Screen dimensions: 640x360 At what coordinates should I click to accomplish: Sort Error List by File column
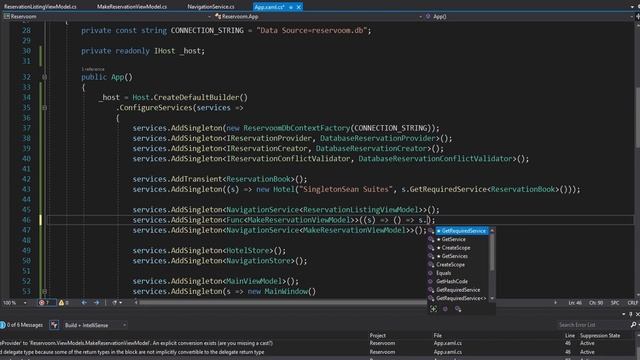(438, 336)
